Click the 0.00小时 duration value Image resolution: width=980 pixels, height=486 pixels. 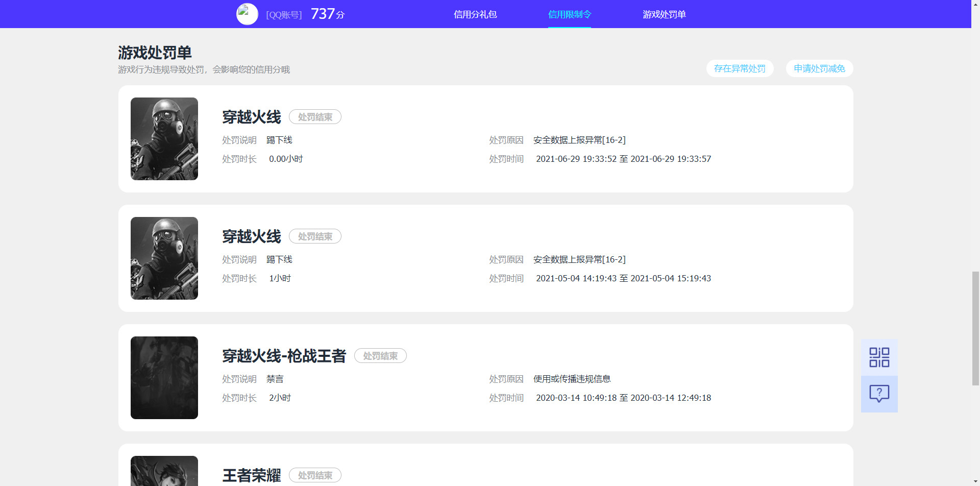pos(286,159)
